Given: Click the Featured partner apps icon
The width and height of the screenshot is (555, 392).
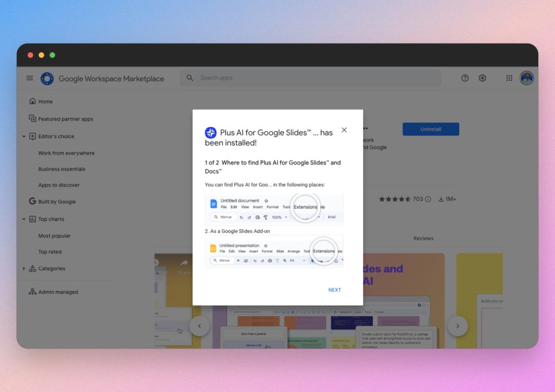Looking at the screenshot, I should coord(32,119).
